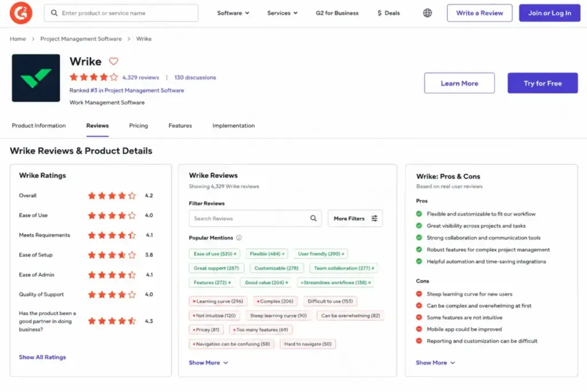Open Project Management Software breadcrumb
Screen dimensions: 587x392
pyautogui.click(x=81, y=39)
